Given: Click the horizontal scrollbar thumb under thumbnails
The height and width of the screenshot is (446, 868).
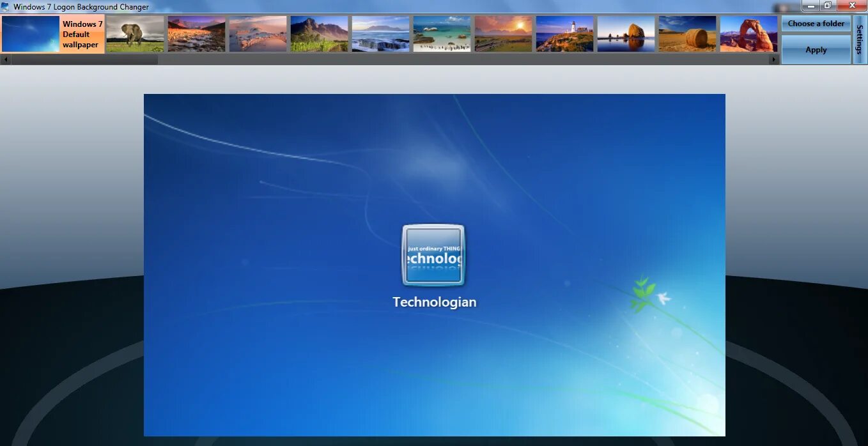Looking at the screenshot, I should (84, 59).
